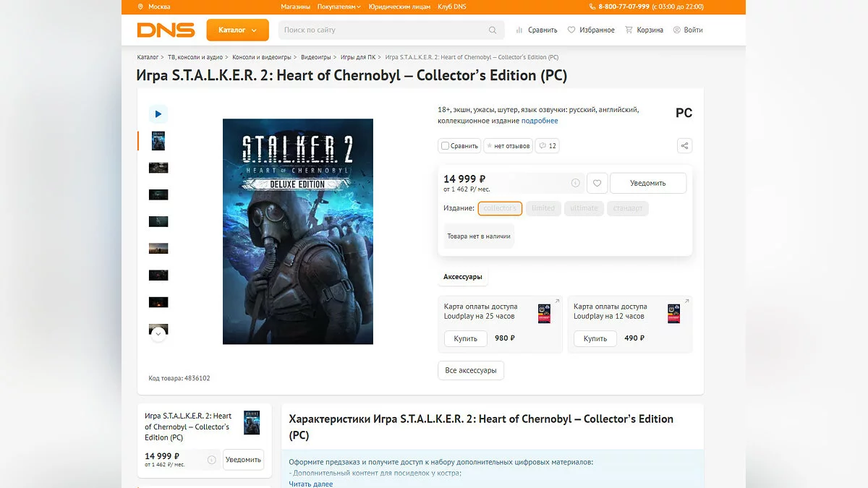
Task: Open the подробнее link
Action: (540, 121)
